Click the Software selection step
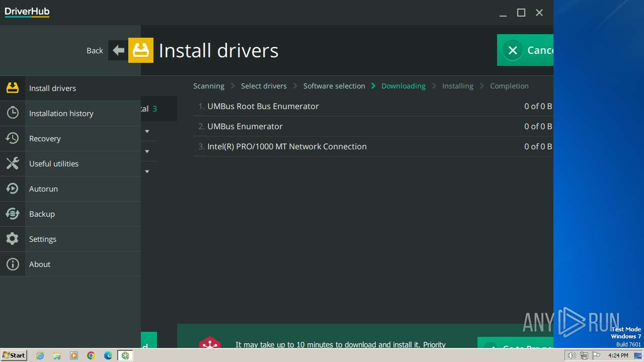 pyautogui.click(x=334, y=86)
